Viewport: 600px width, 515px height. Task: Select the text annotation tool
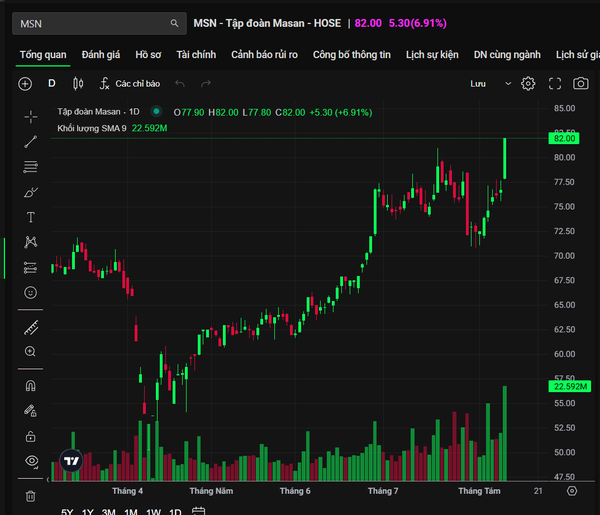(31, 217)
